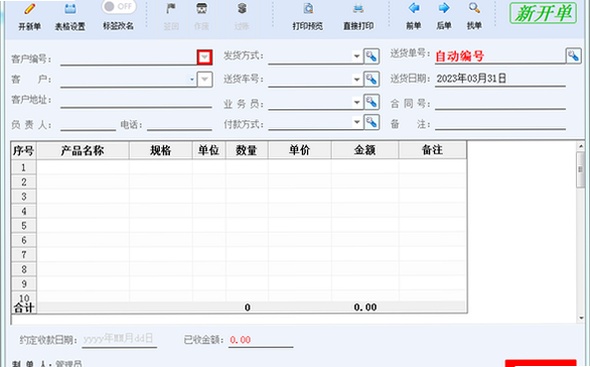
Task: Click search icon beside 业务员
Action: [x=371, y=102]
